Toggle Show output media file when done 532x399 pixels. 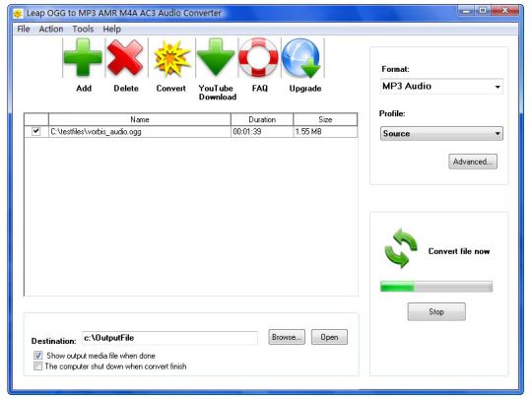38,356
